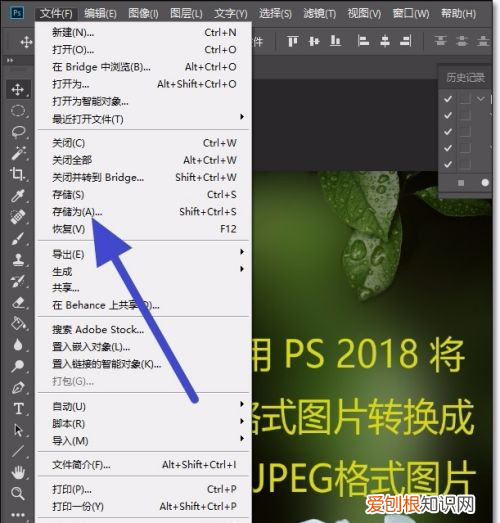Select the Paint Bucket tool
The width and height of the screenshot is (500, 523).
(x=18, y=324)
